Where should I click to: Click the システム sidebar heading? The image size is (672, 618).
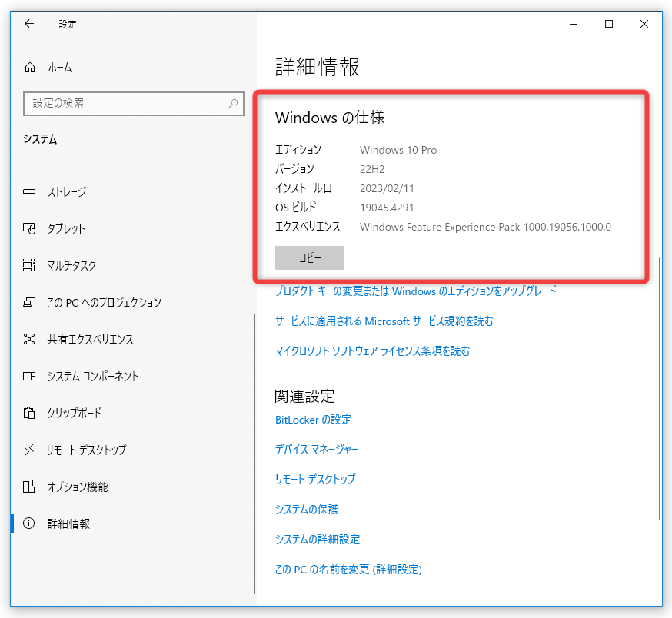[40, 139]
